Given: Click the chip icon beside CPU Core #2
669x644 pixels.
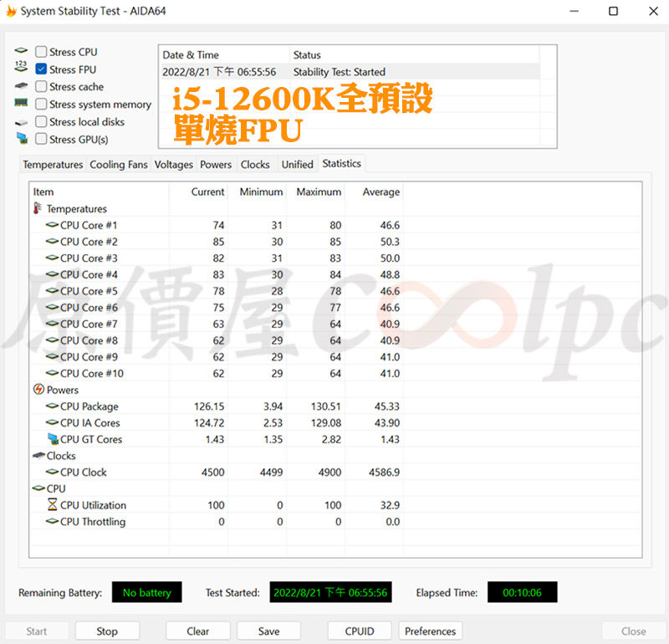Looking at the screenshot, I should 52,241.
